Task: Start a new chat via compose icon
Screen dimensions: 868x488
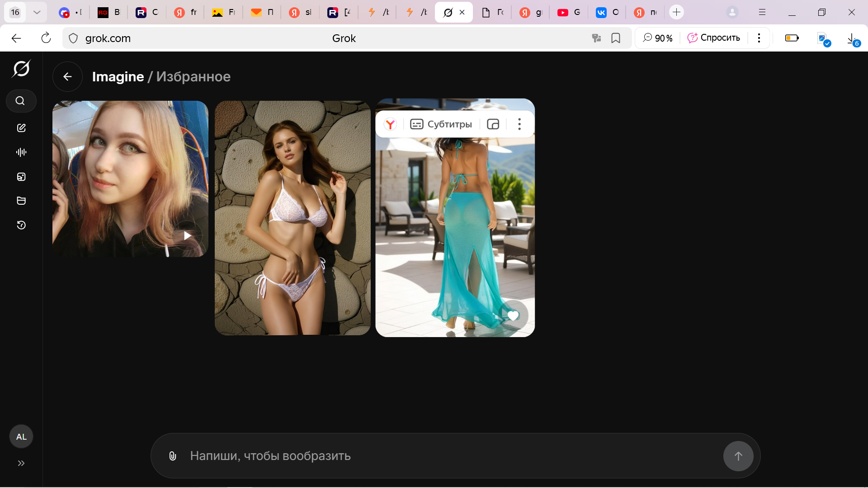Action: [21, 128]
